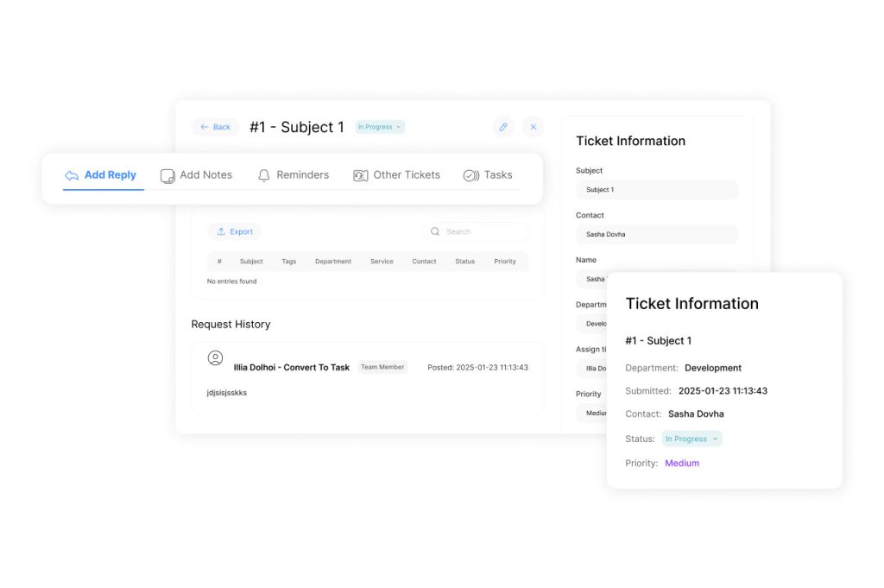The image size is (884, 588).
Task: Click the user avatar in Request History
Action: (x=216, y=357)
